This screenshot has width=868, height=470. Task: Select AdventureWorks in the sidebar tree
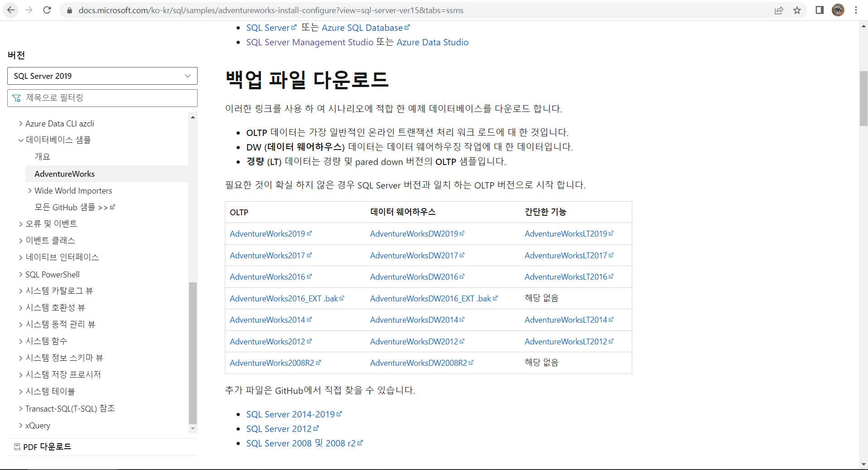[x=64, y=174]
